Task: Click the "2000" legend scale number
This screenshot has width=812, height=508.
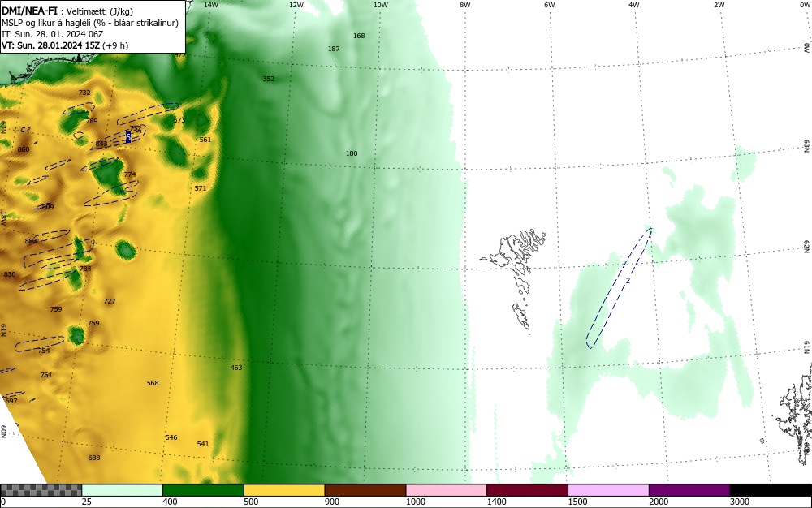Action: click(659, 502)
